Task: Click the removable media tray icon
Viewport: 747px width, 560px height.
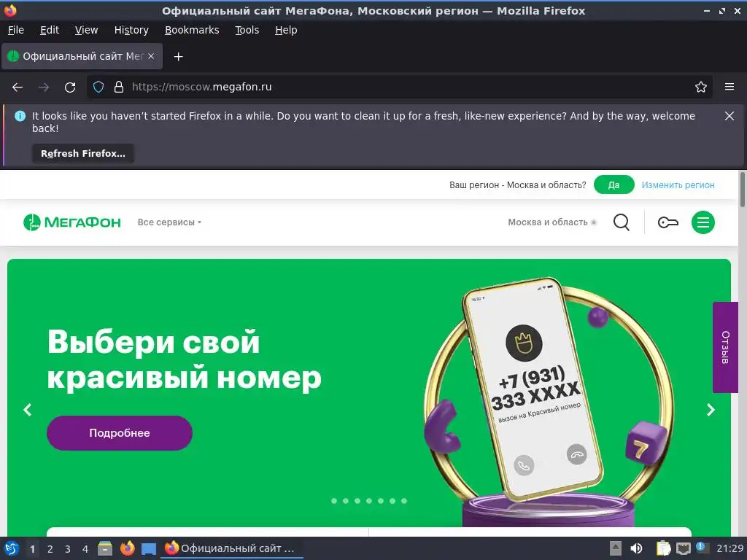Action: click(x=616, y=548)
